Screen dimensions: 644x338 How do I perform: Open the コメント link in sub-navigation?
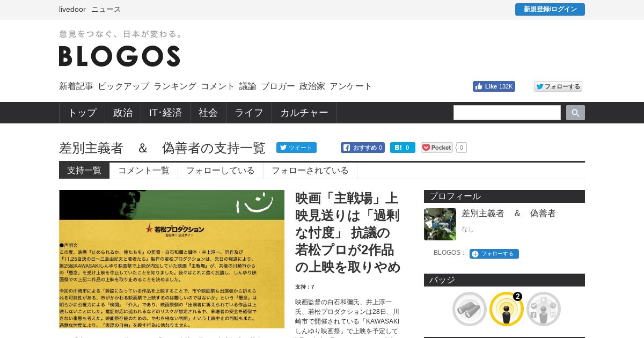tap(218, 86)
